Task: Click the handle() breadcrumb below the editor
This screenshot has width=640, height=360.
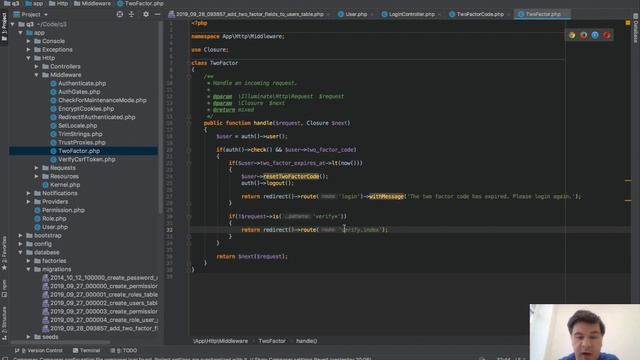Action: [307, 341]
